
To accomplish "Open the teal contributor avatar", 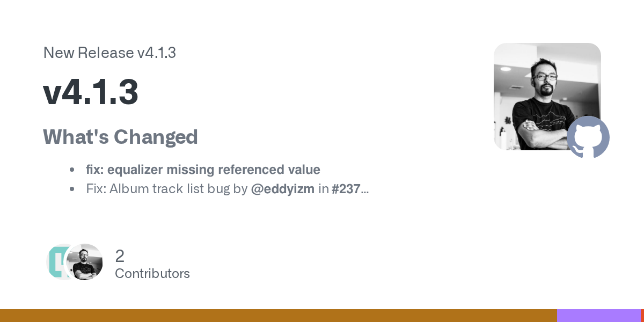I will (x=56, y=262).
